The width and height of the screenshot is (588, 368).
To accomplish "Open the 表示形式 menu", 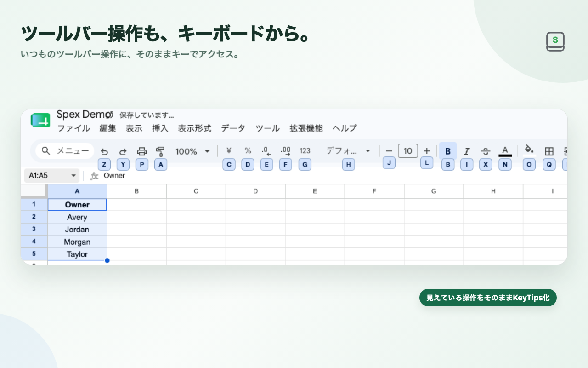I will pyautogui.click(x=195, y=128).
